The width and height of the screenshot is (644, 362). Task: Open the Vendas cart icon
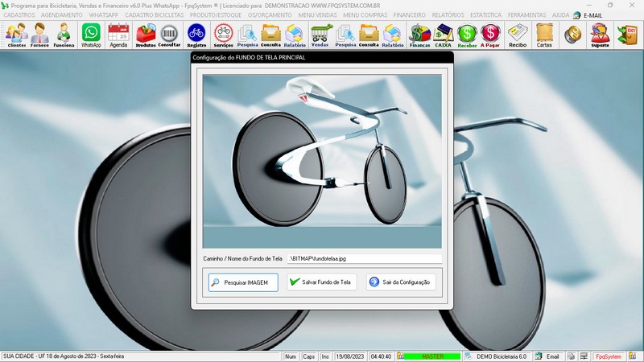[x=320, y=35]
